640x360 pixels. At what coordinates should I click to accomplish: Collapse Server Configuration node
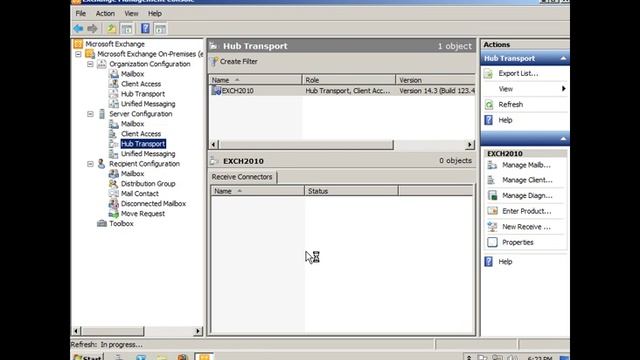[x=90, y=114]
